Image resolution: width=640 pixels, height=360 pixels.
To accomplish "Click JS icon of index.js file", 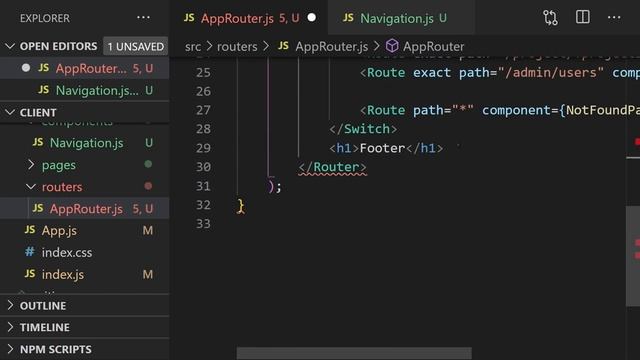I will [x=30, y=273].
